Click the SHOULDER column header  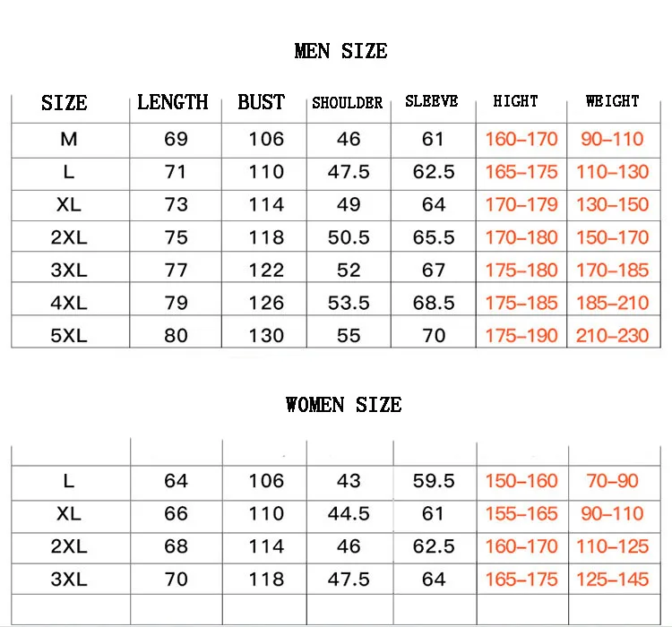(348, 103)
